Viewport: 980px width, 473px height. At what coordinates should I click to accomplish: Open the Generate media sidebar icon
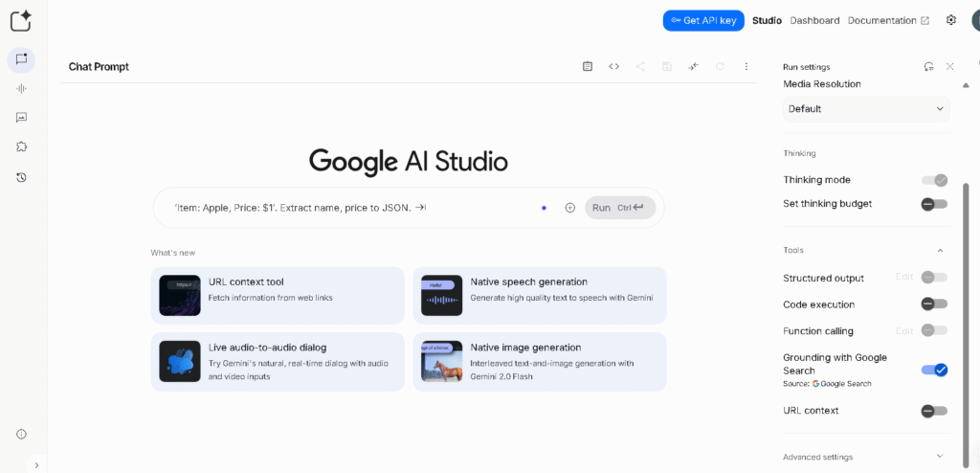pyautogui.click(x=21, y=118)
